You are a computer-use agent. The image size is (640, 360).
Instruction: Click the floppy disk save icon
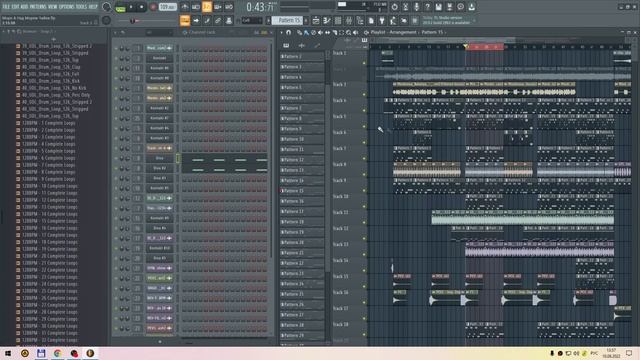pos(438,7)
